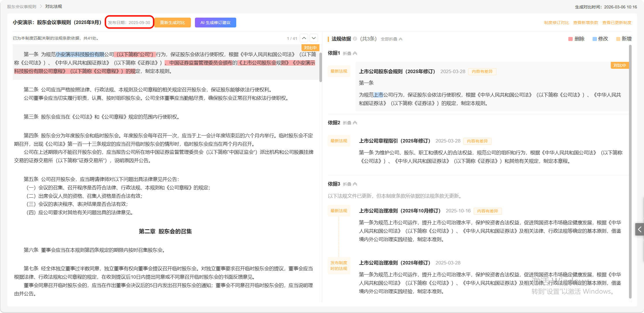The image size is (644, 313).
Task: Collapse 依据1 section
Action: pos(350,53)
